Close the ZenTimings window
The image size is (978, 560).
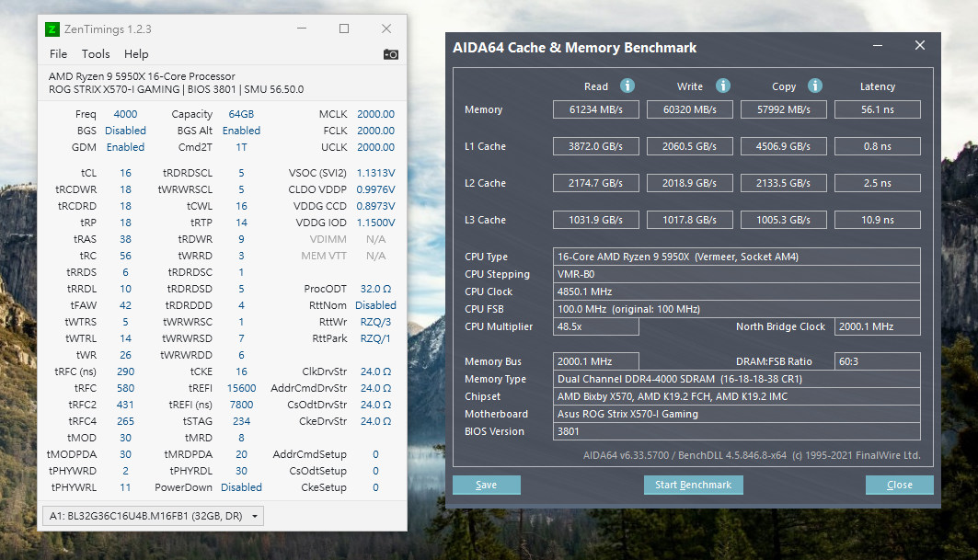coord(386,29)
